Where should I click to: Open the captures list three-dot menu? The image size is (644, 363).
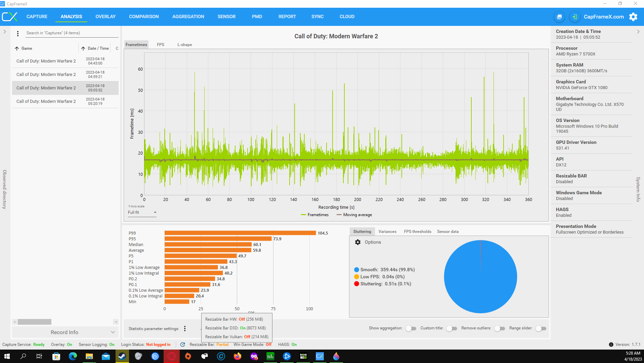coord(18,33)
